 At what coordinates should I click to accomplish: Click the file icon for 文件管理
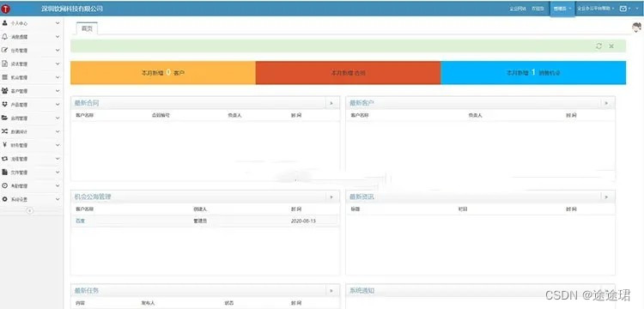click(x=4, y=172)
